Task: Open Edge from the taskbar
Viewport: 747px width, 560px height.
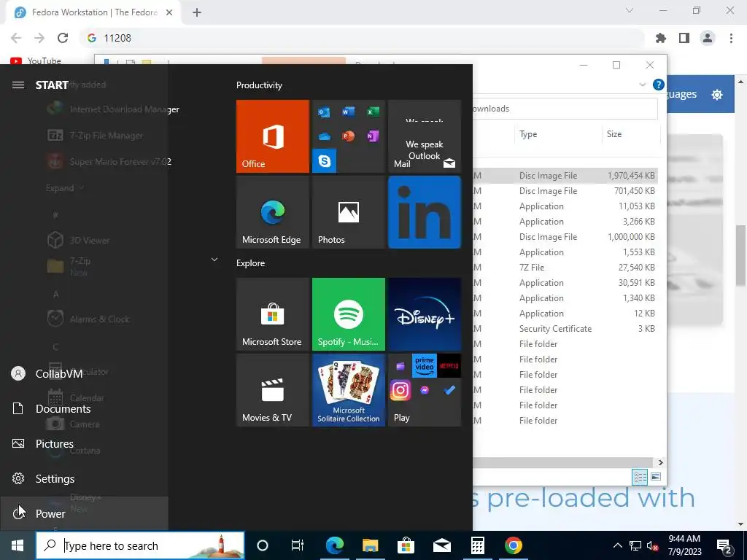Action: 334,545
